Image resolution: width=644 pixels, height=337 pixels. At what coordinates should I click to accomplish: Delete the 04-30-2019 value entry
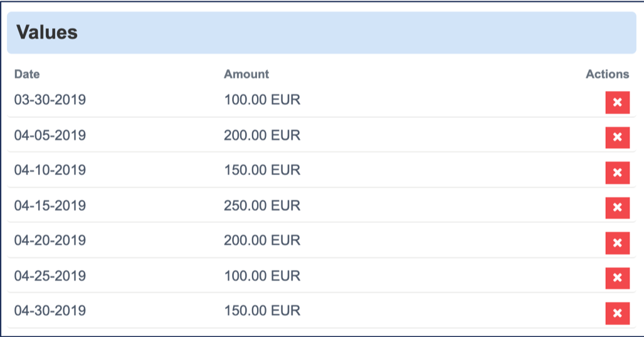[617, 313]
